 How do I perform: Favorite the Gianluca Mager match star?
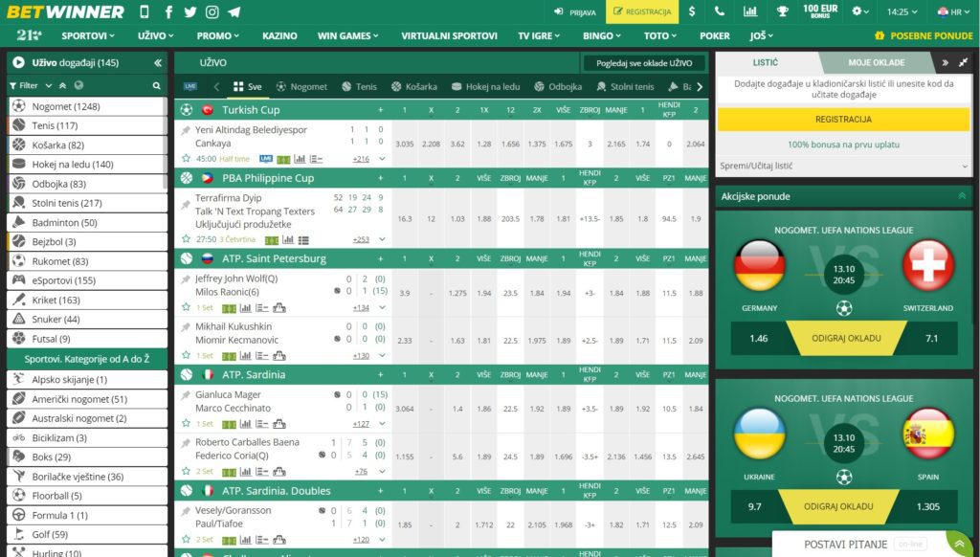[186, 424]
